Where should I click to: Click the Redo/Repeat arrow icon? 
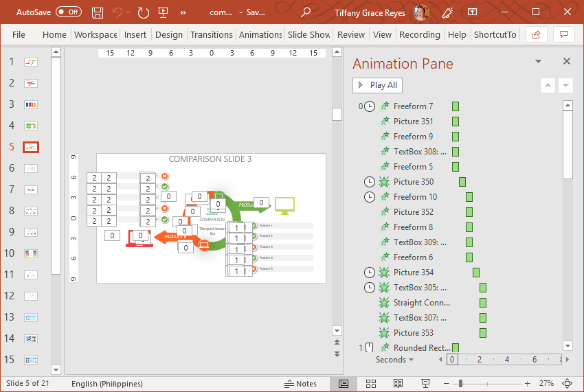click(x=143, y=12)
